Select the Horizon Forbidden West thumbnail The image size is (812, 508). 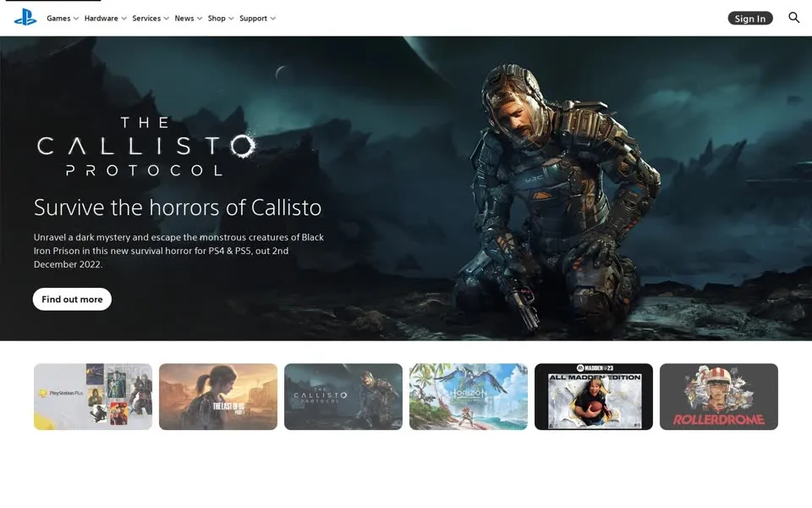469,396
